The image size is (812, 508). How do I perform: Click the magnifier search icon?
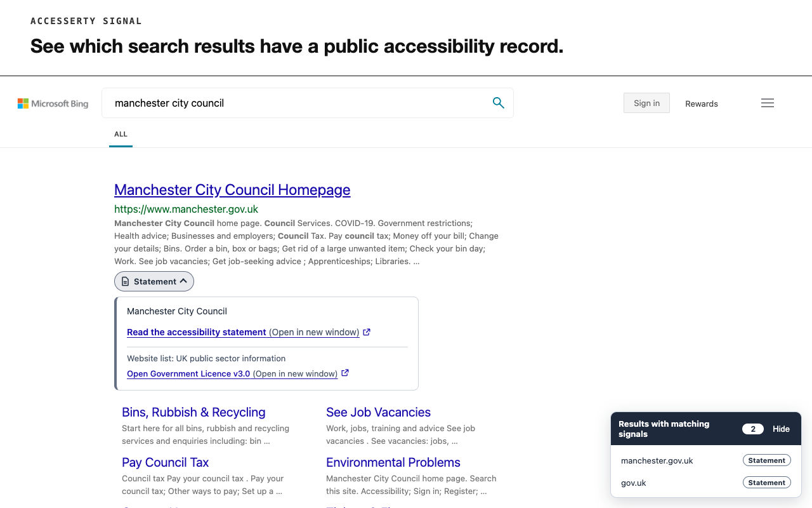coord(499,103)
